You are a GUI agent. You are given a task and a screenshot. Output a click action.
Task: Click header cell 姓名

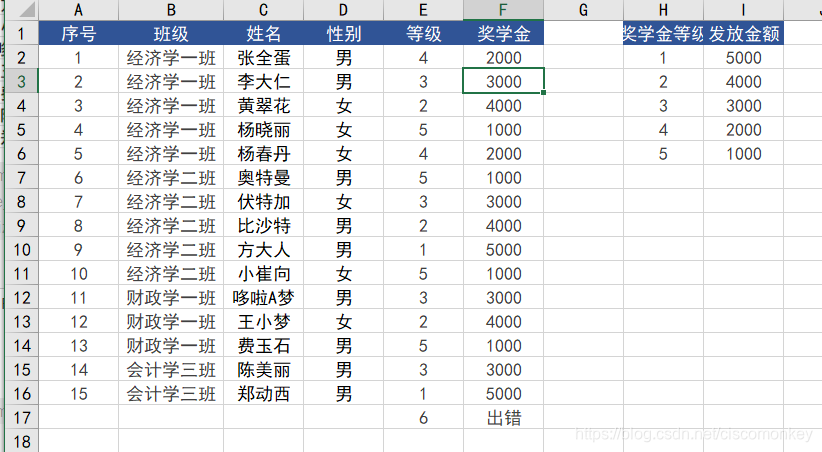point(264,34)
